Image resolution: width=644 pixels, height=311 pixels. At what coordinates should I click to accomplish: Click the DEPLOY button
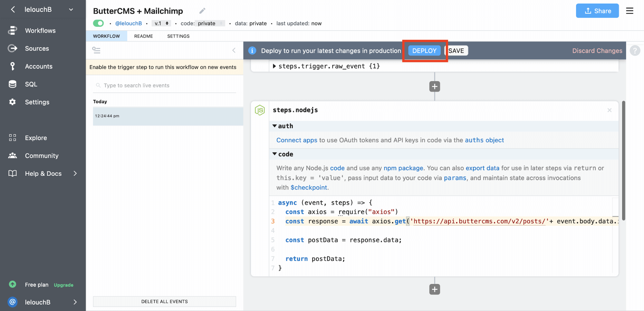pos(424,51)
